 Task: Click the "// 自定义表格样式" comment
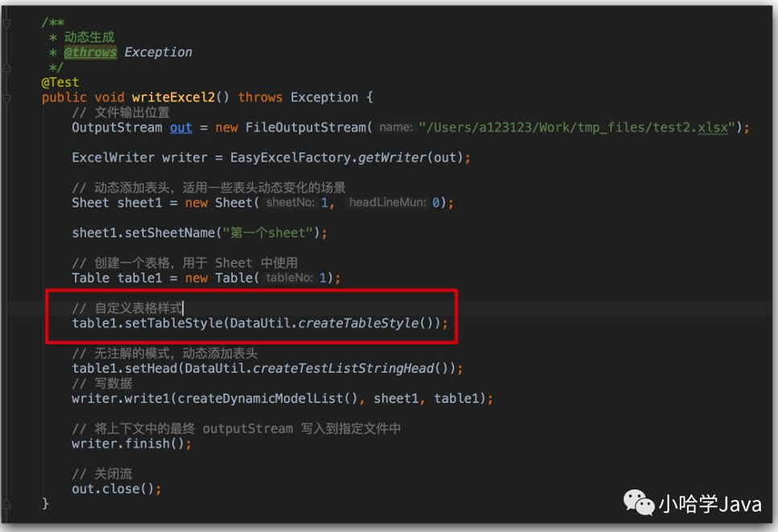tap(127, 308)
